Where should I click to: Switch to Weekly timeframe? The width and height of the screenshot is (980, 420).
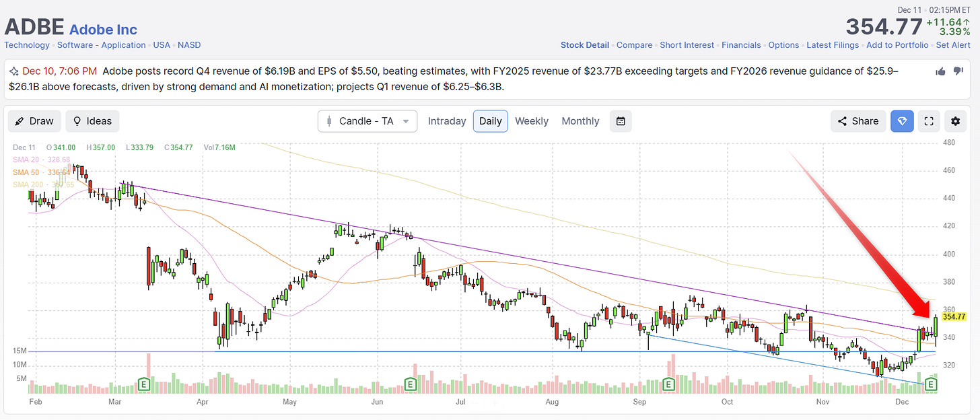click(532, 121)
